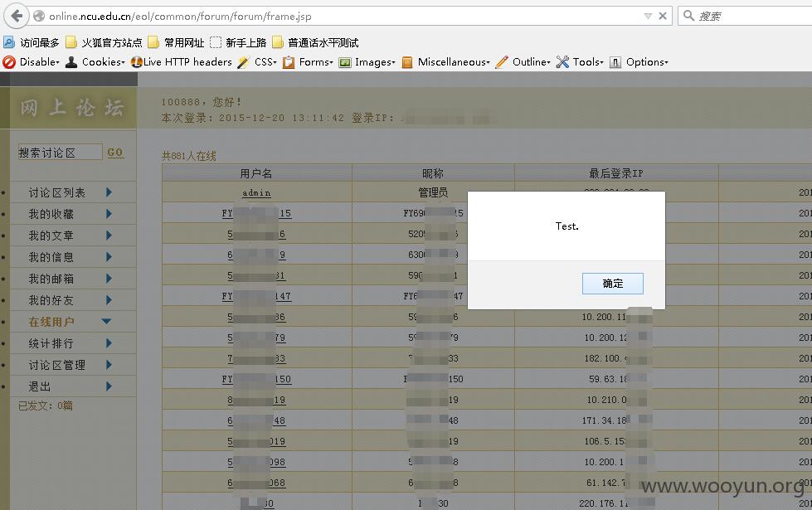The width and height of the screenshot is (812, 510).
Task: Open 我的邮箱 in the sidebar
Action: pyautogui.click(x=51, y=279)
